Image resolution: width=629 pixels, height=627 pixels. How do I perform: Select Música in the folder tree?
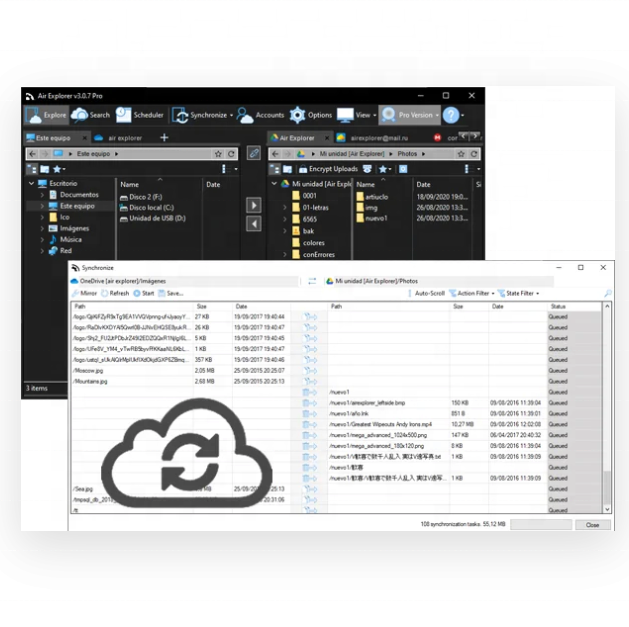(71, 239)
